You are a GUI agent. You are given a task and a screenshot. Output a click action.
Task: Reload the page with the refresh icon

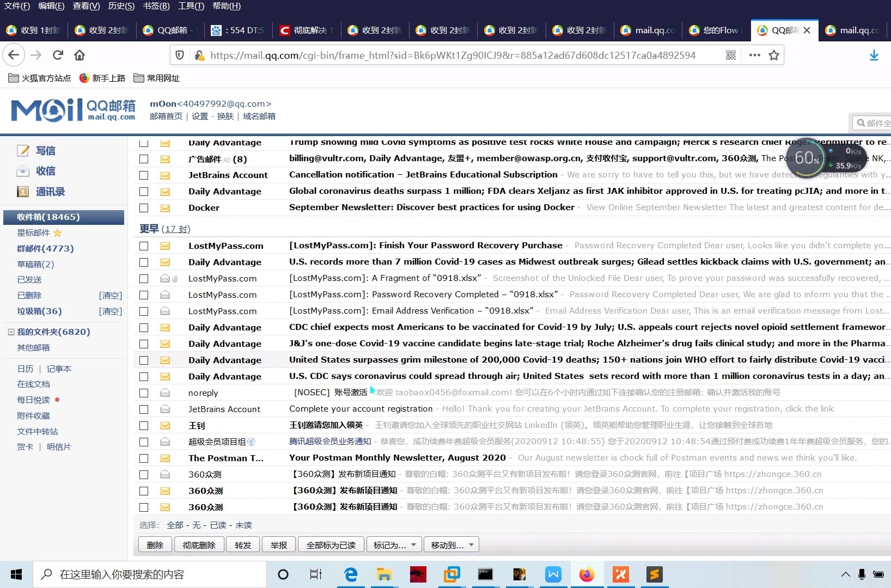click(x=58, y=55)
